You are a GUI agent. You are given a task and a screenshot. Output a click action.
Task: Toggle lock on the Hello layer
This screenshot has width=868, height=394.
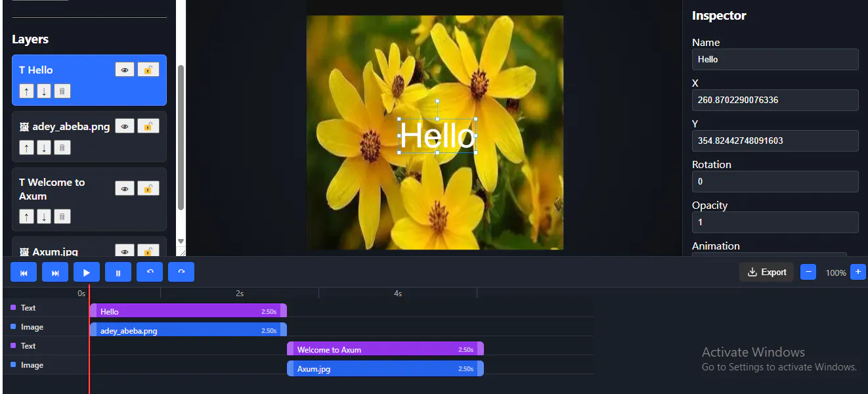pyautogui.click(x=148, y=70)
